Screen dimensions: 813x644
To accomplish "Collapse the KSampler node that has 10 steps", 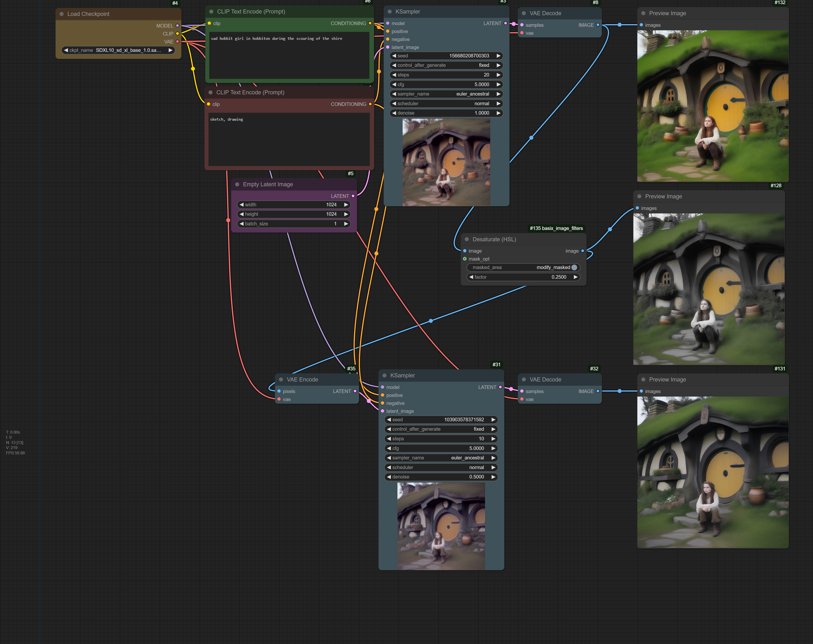I will point(384,375).
